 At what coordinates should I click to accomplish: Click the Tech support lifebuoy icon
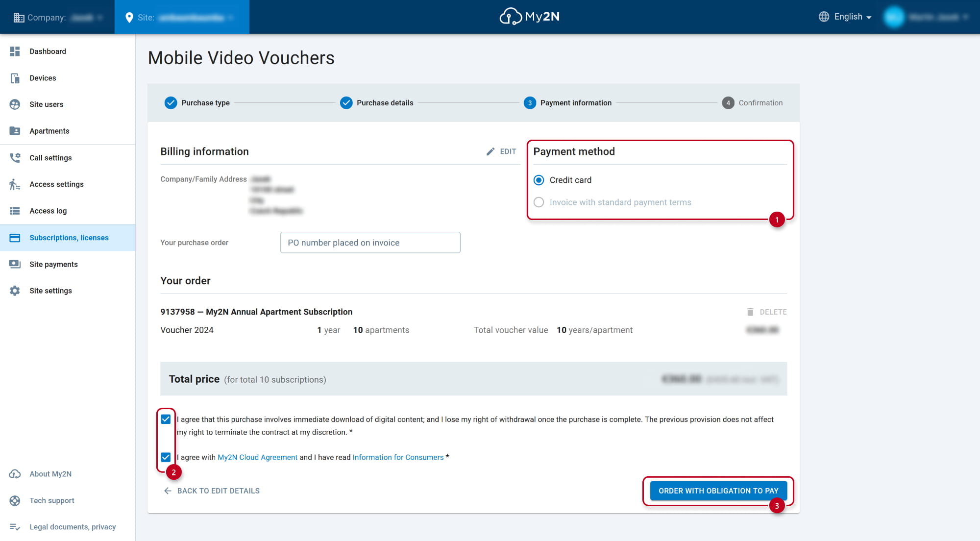pos(15,500)
